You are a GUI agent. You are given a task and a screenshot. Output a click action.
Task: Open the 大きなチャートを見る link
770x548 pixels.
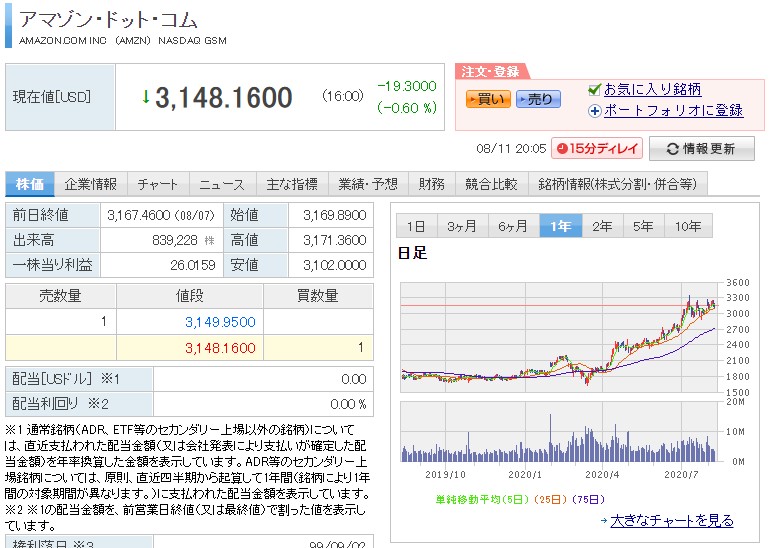[672, 521]
